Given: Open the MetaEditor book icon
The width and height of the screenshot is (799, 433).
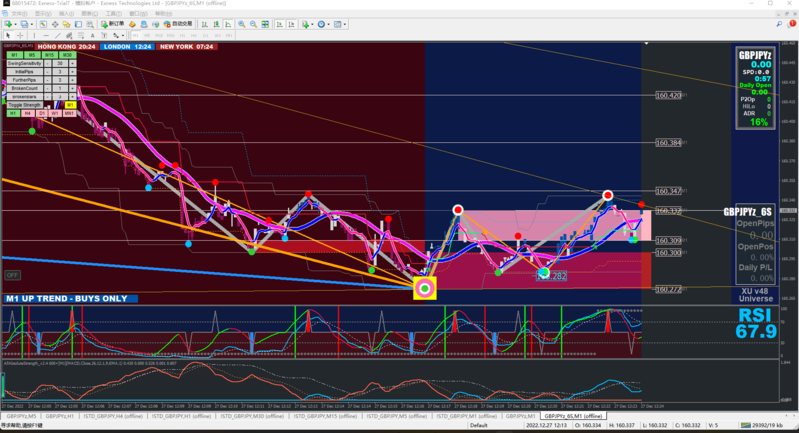Looking at the screenshot, I should (x=132, y=24).
